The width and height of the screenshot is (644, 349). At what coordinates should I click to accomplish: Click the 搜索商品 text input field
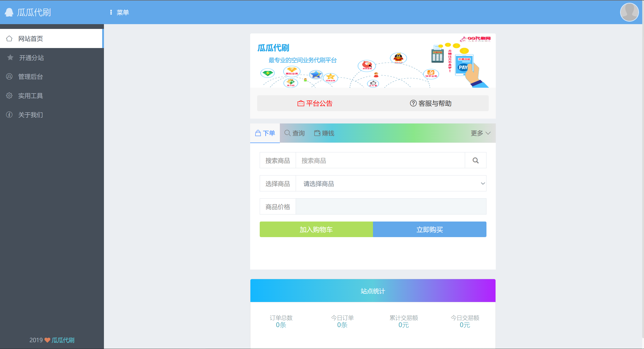click(x=380, y=160)
